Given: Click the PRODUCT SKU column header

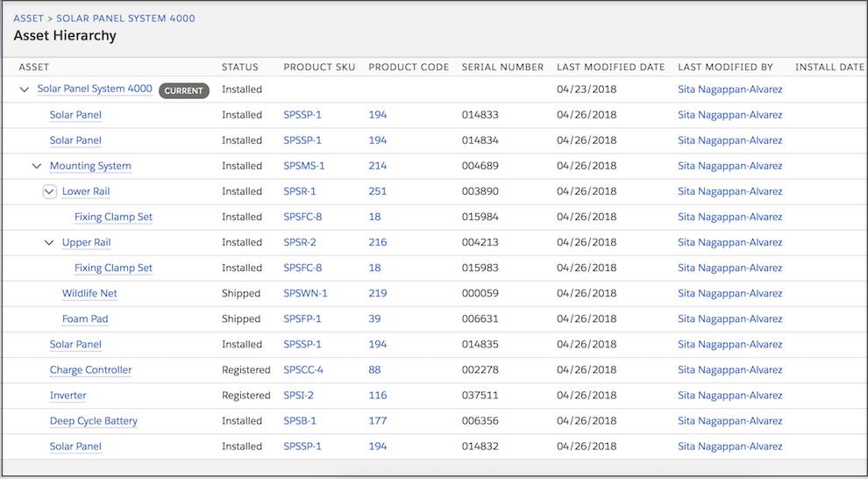Looking at the screenshot, I should (319, 67).
